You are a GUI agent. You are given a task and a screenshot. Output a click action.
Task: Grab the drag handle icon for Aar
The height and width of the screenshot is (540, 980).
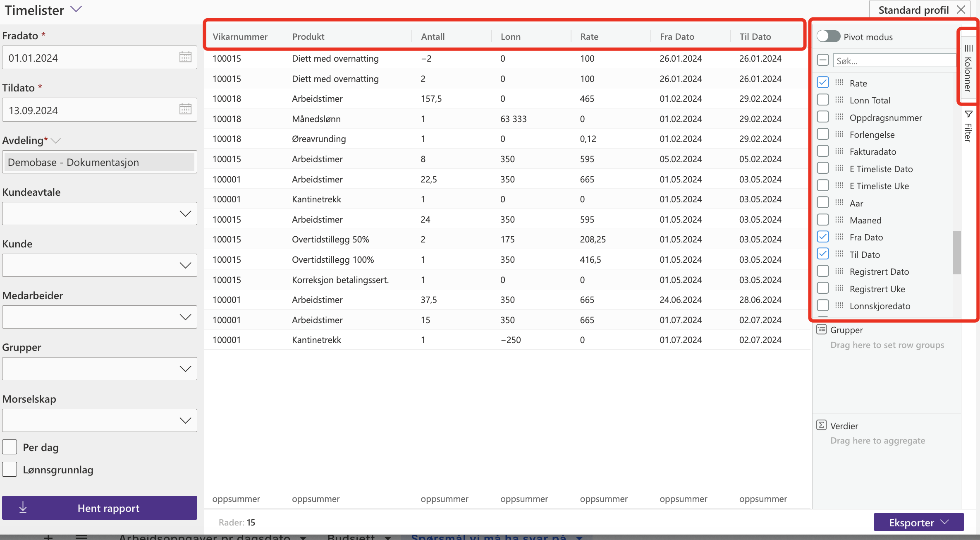coord(839,203)
